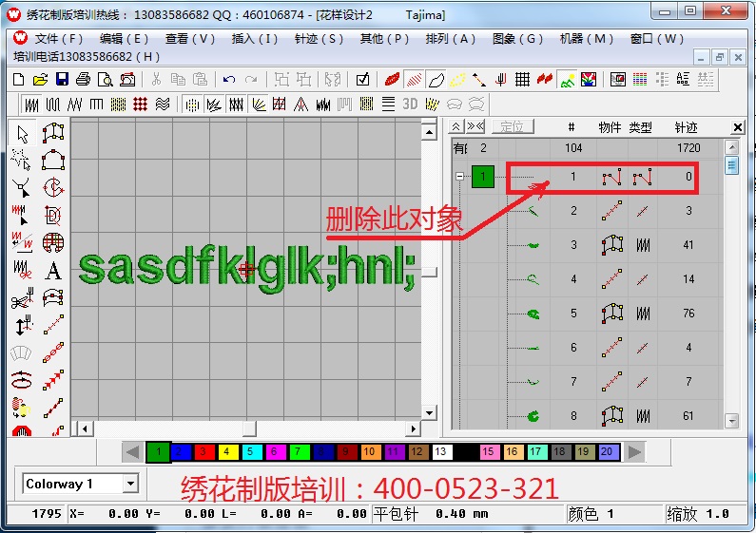756x533 pixels.
Task: Select the scissors trim tool in toolbox
Action: [x=22, y=298]
